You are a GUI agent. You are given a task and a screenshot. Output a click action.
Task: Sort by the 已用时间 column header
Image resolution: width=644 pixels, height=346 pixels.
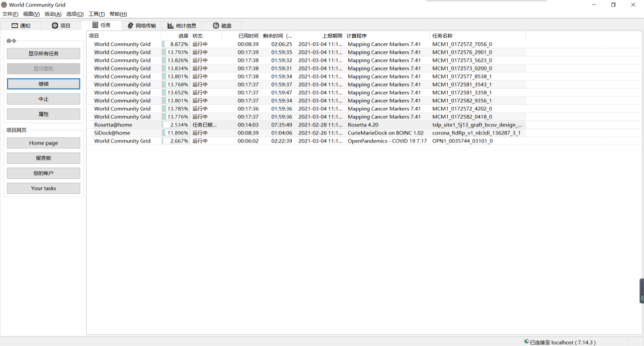tap(241, 36)
